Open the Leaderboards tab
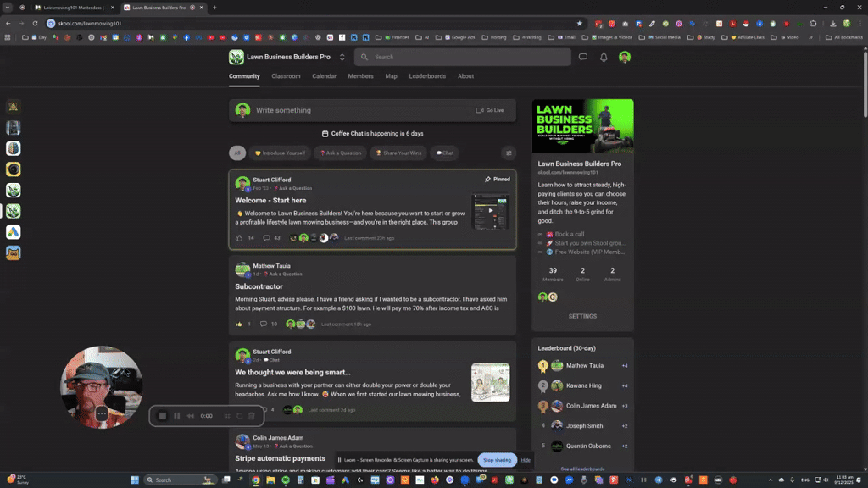The image size is (868, 488). point(427,76)
